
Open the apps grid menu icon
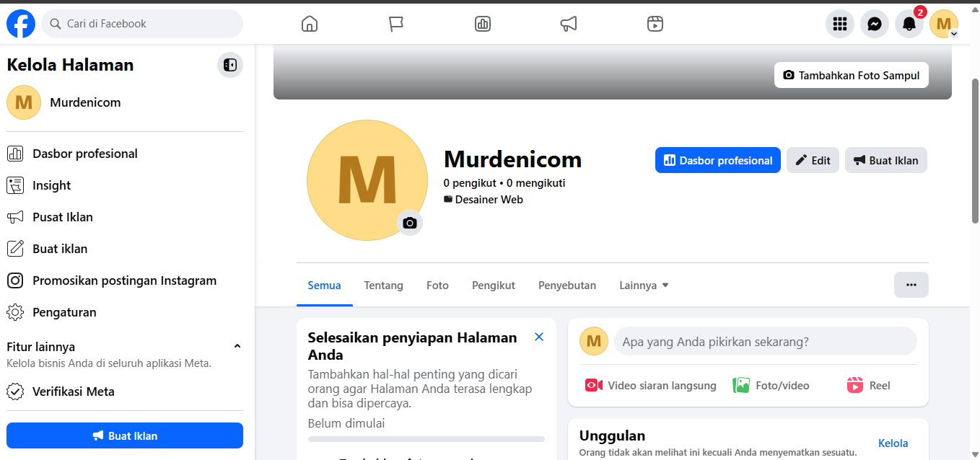[x=839, y=24]
